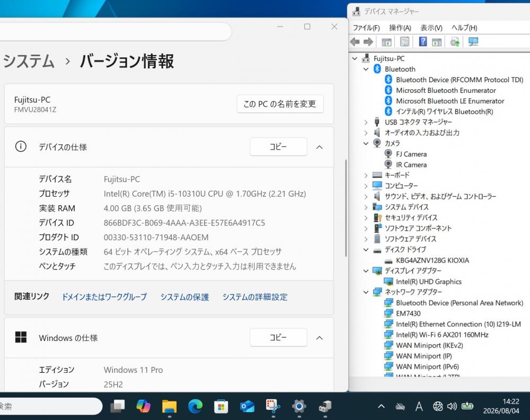Launch Microsoft Edge from taskbar
Viewport: 530px width, 420px height.
(x=196, y=406)
